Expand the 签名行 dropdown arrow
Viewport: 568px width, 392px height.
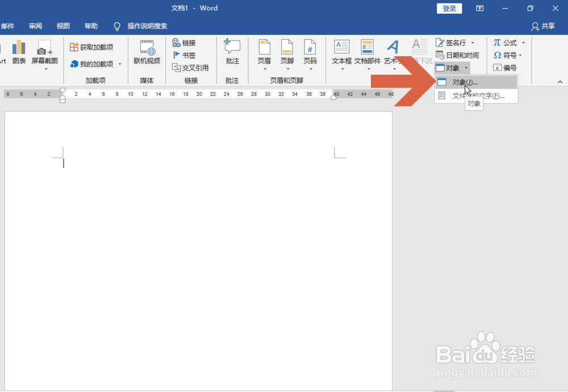473,43
